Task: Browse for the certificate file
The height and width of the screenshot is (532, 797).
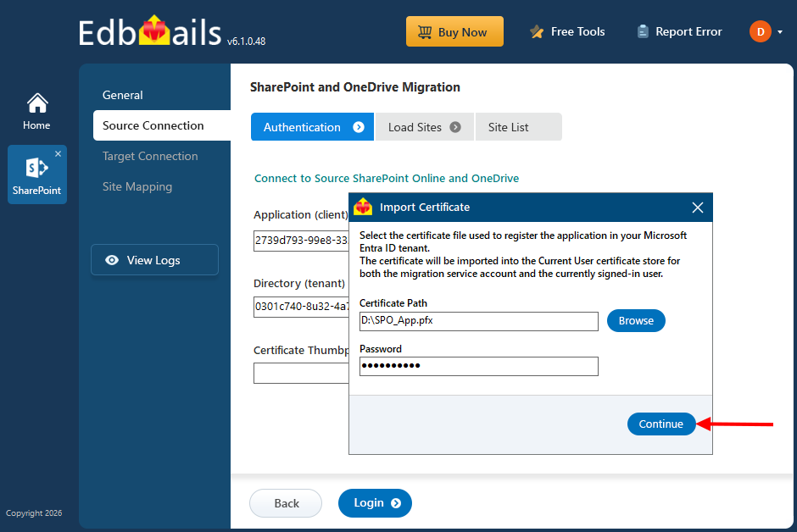Action: pyautogui.click(x=636, y=321)
